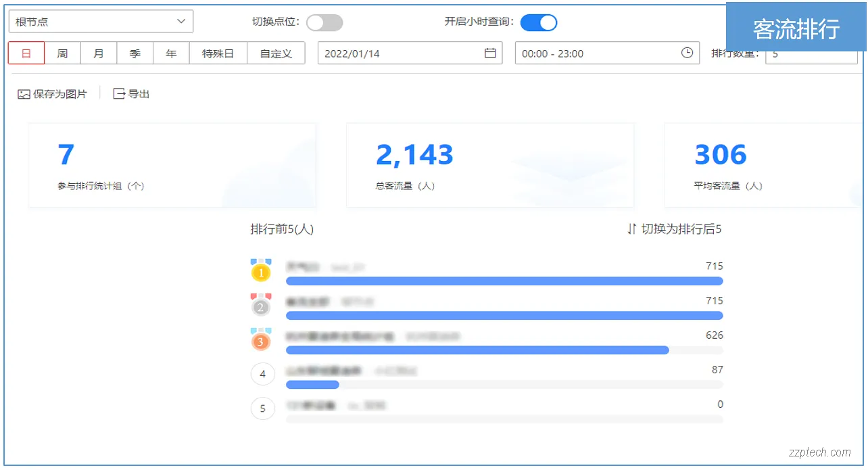Click the rank 4 circle badge
Screen dimensions: 868x470
pyautogui.click(x=262, y=374)
